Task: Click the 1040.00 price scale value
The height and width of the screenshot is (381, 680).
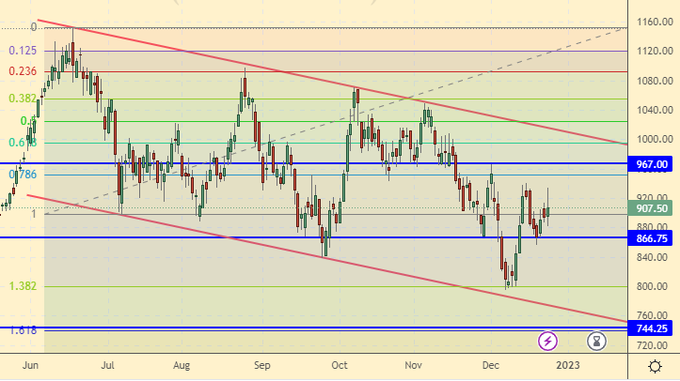Action: [654, 110]
